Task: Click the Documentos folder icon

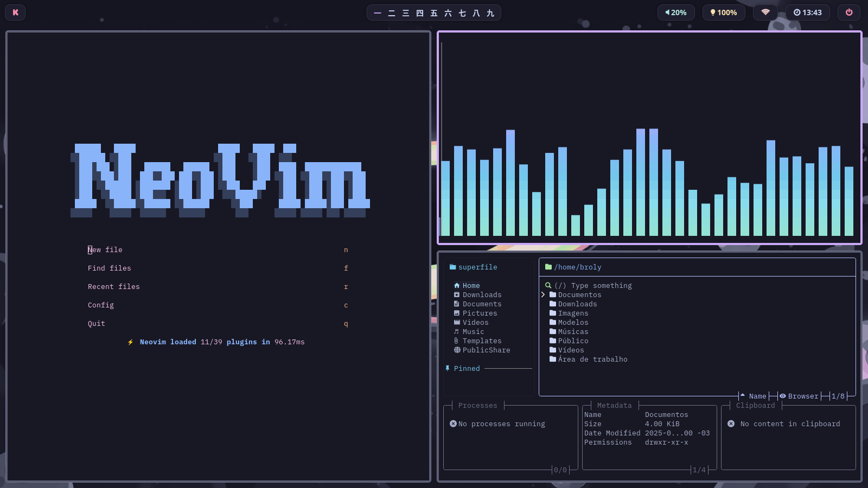Action: click(553, 295)
